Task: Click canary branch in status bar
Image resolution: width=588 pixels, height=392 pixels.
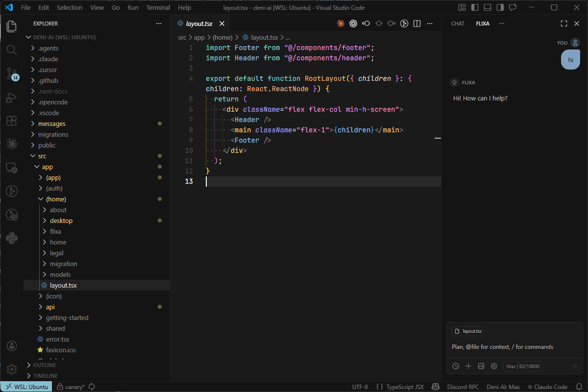Action: point(71,387)
